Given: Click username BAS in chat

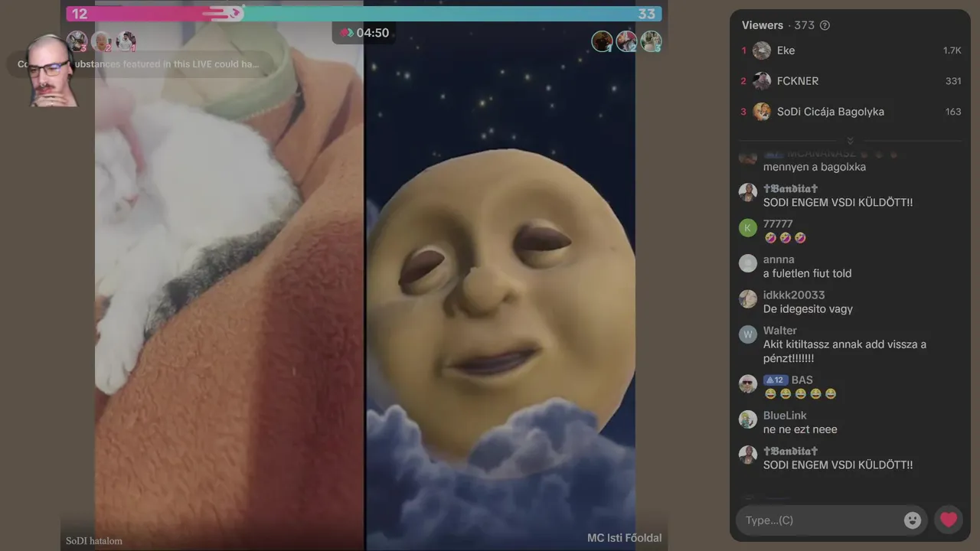Looking at the screenshot, I should 802,380.
